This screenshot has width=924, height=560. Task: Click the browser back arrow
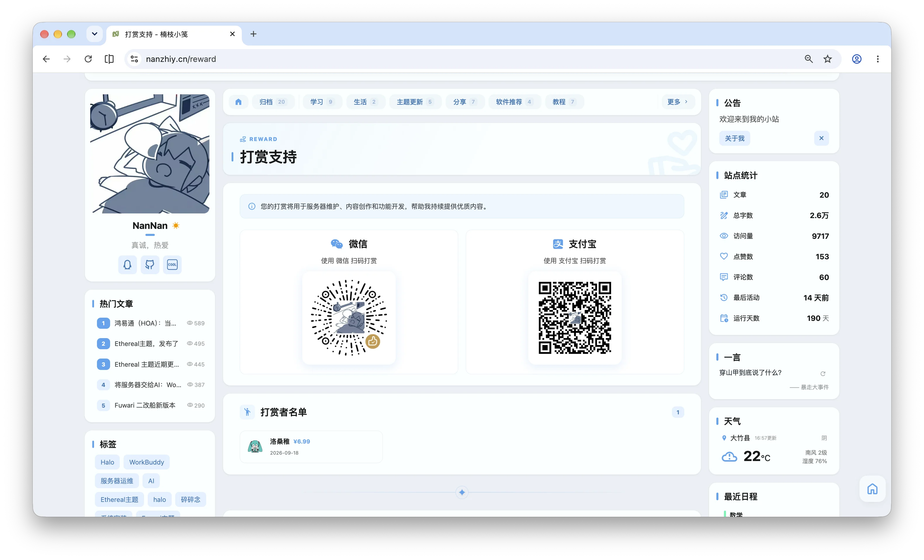(x=46, y=59)
